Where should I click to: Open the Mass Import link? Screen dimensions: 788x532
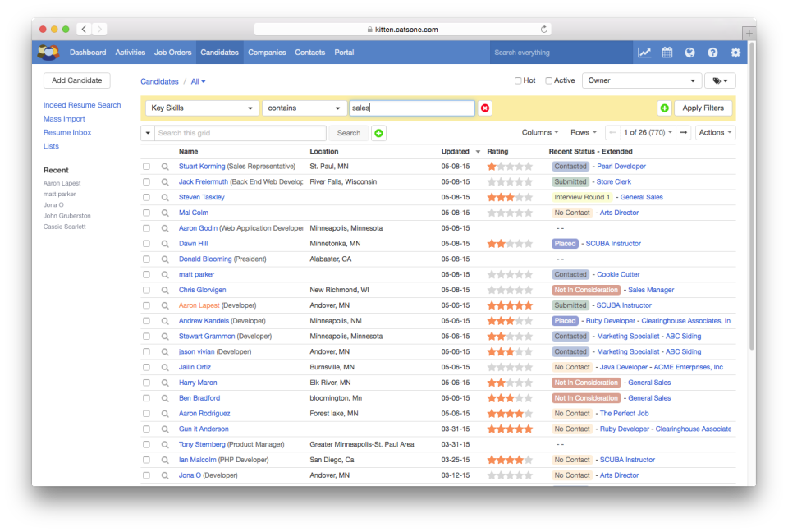(x=64, y=119)
